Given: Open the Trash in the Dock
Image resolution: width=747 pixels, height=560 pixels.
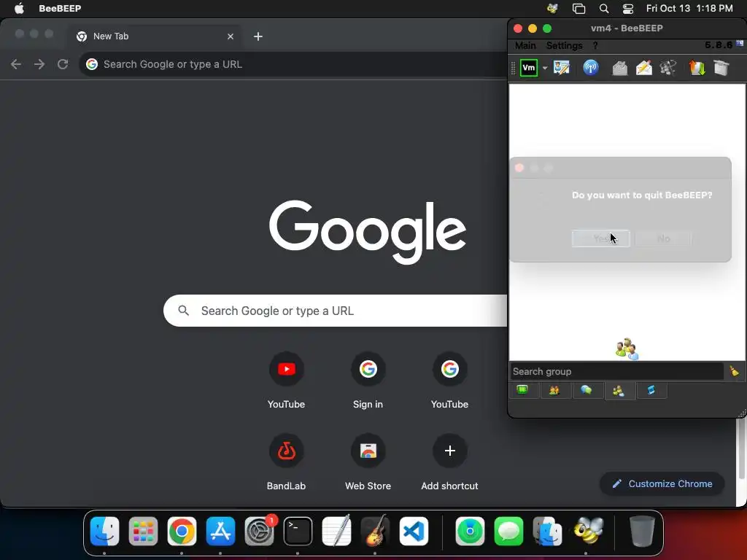Looking at the screenshot, I should pos(642,531).
